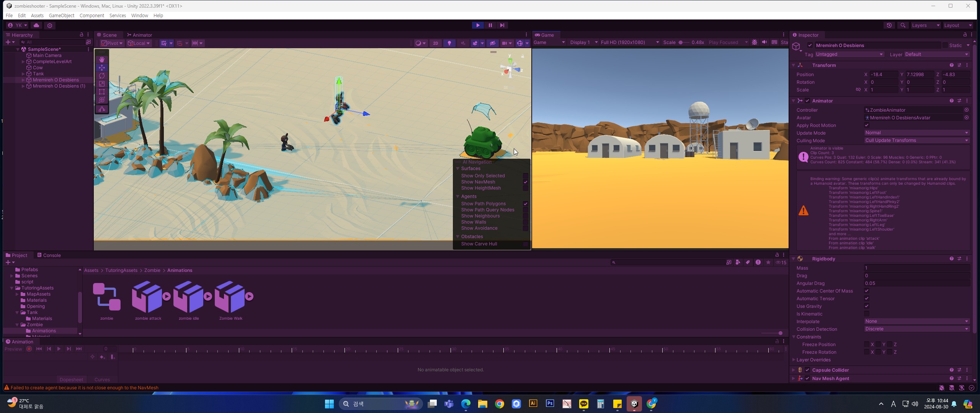Open Search by Type in Project panel

[x=738, y=262]
